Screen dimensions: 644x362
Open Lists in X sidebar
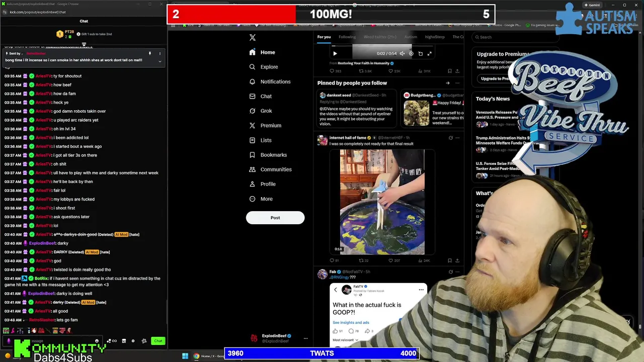(x=261, y=140)
